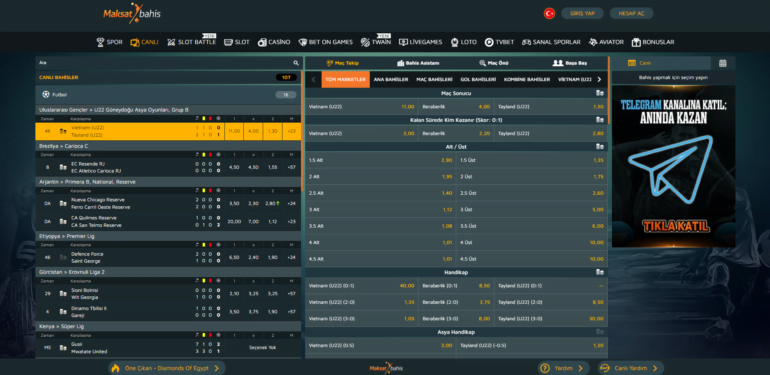
Task: Click HESAP AÇ register button
Action: point(632,13)
